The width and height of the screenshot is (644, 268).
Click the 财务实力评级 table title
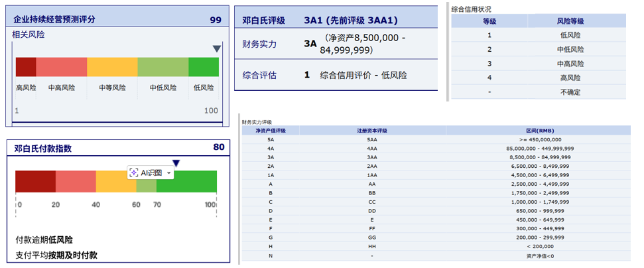[x=257, y=122]
